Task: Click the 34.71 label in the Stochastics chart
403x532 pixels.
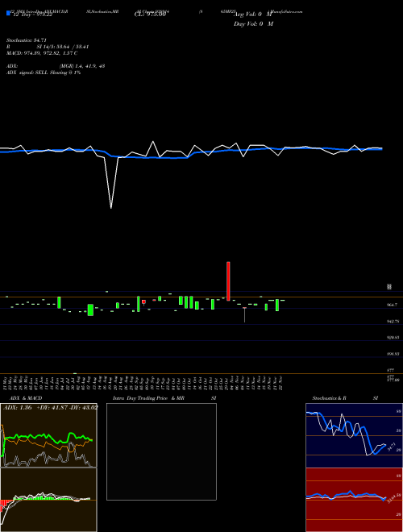Action: coord(392,447)
